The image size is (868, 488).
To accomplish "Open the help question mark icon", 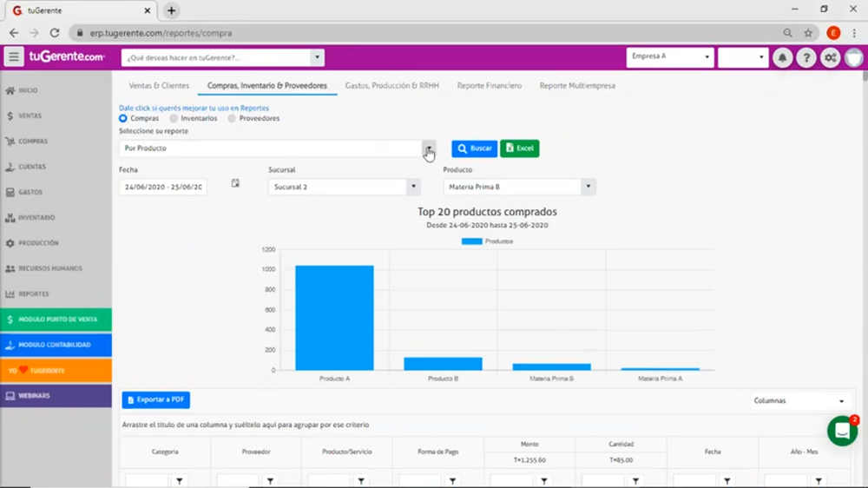I will pos(806,57).
